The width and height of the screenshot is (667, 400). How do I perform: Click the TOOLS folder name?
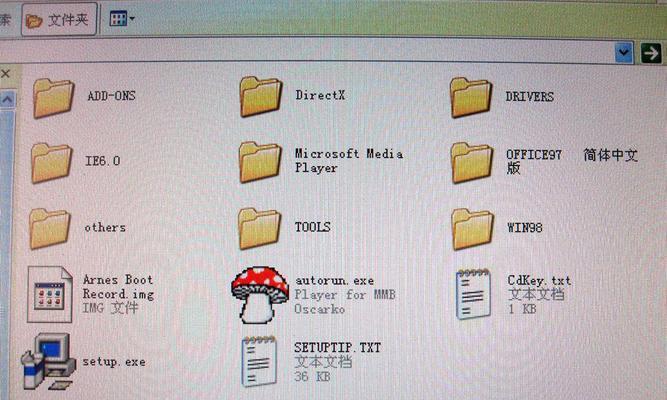313,227
